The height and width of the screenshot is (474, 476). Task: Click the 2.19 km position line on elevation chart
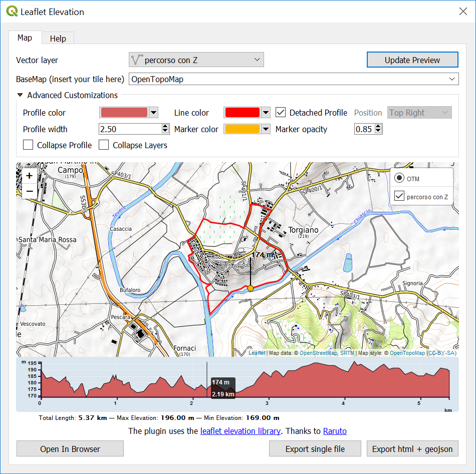tap(207, 379)
